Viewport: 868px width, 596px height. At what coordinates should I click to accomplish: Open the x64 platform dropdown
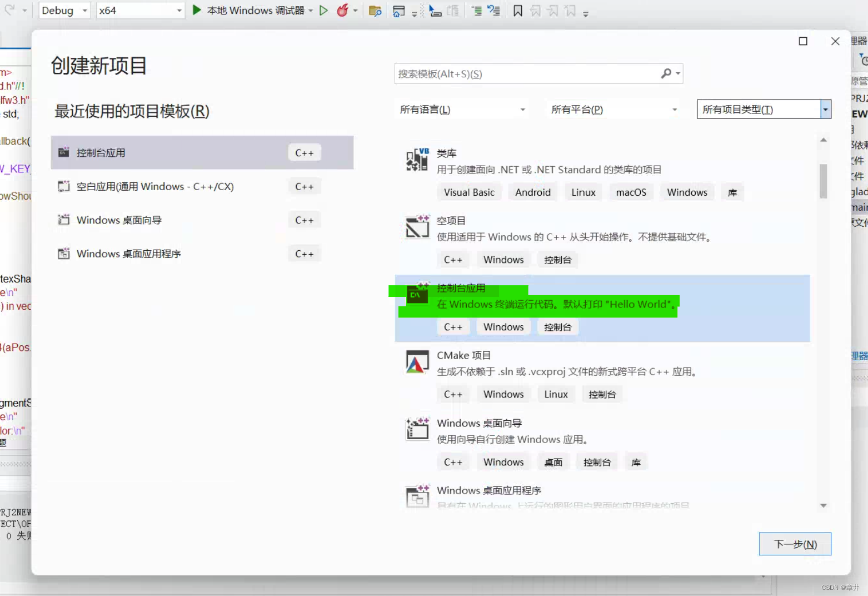pyautogui.click(x=140, y=10)
